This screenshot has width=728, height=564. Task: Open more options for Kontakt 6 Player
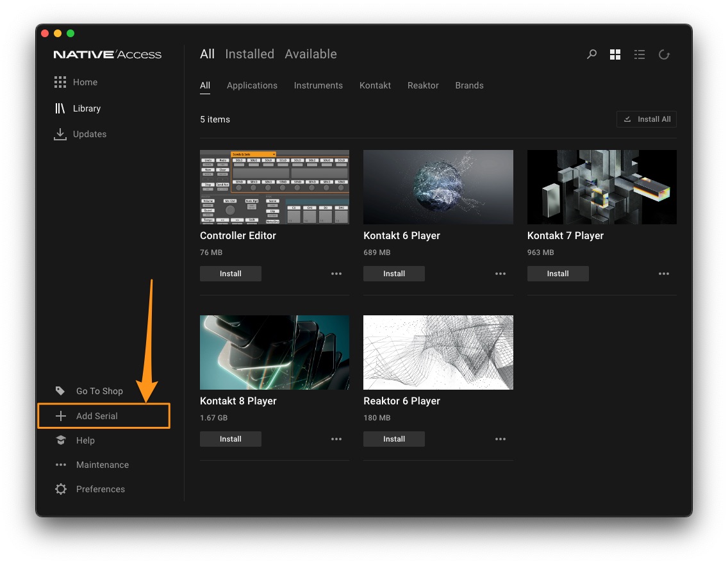pos(500,274)
